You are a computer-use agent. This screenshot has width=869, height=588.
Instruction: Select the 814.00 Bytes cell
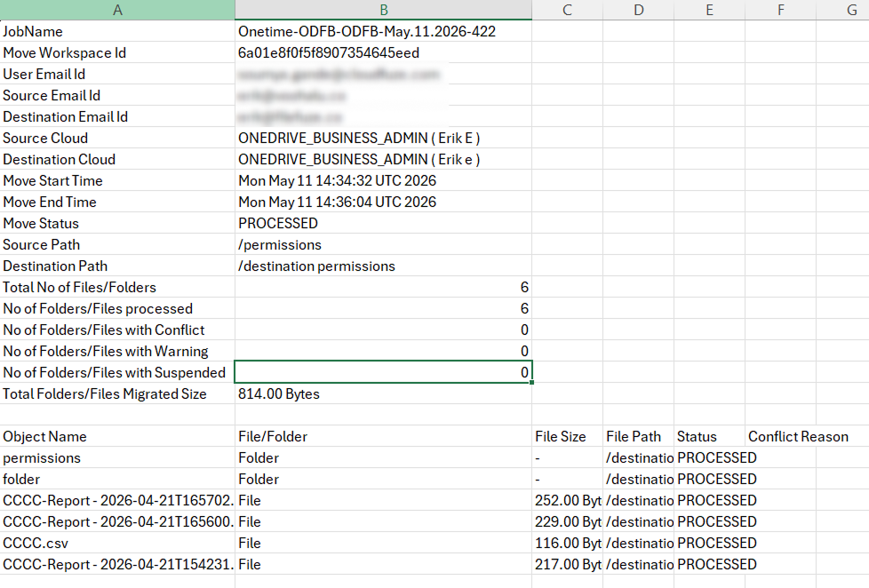(x=384, y=394)
